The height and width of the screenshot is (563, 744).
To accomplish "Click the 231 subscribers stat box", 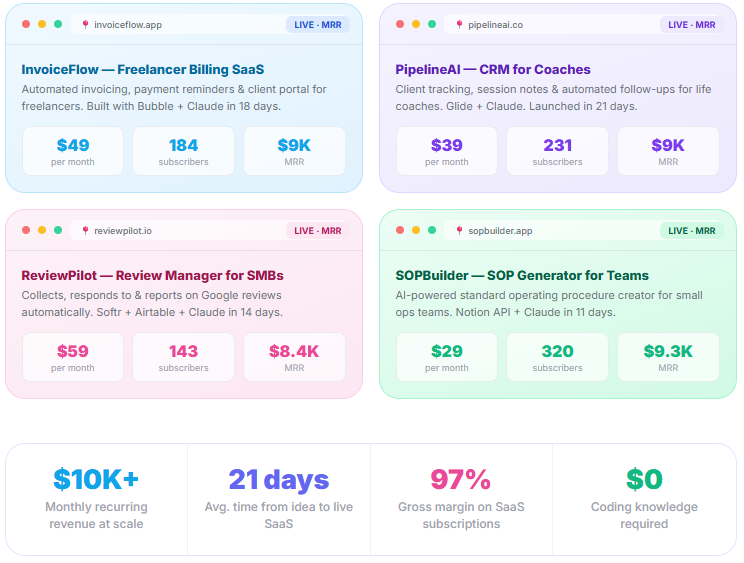I will (558, 151).
